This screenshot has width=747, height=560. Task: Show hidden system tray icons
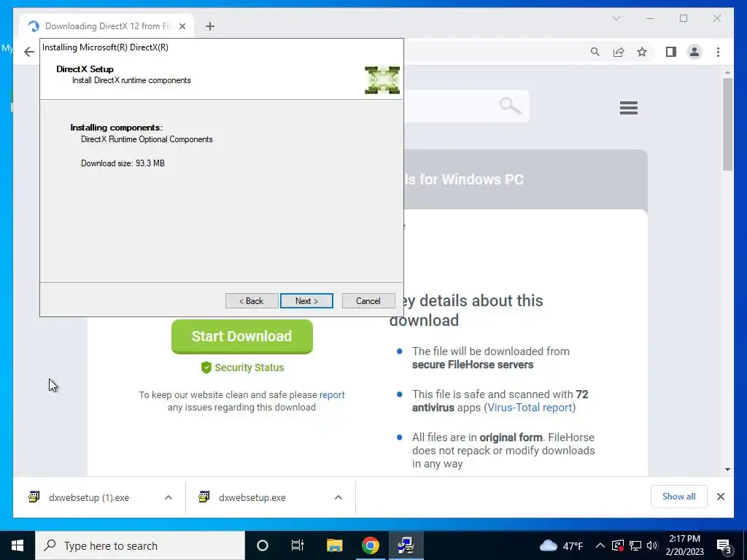pos(600,545)
